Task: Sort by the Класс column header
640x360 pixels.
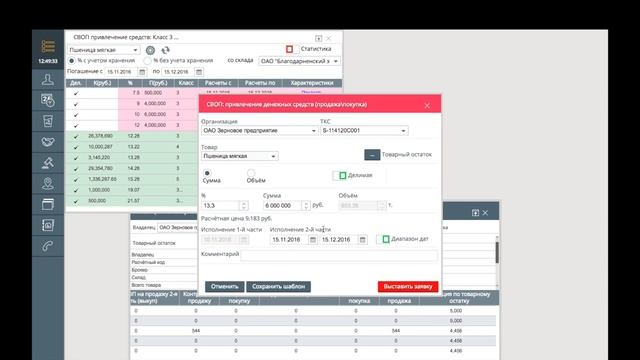Action: (186, 83)
